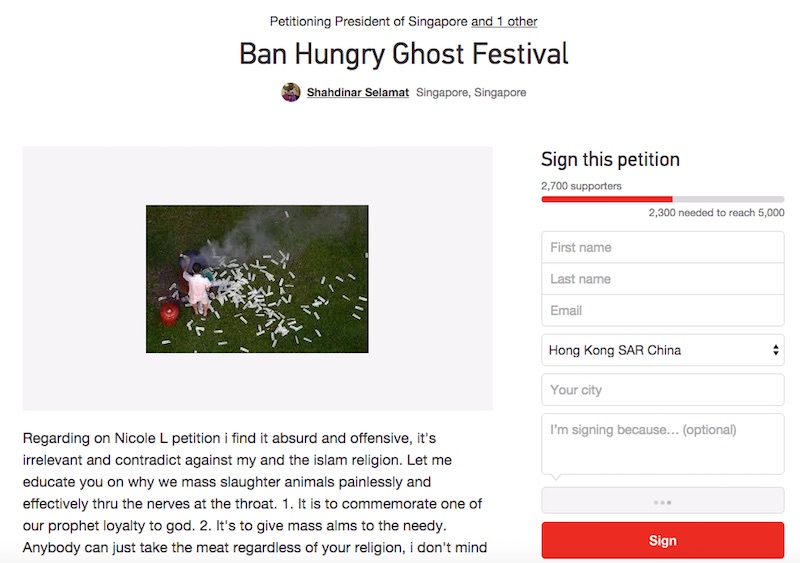Click the "2,700 supporters" count
The image size is (800, 563).
point(581,186)
